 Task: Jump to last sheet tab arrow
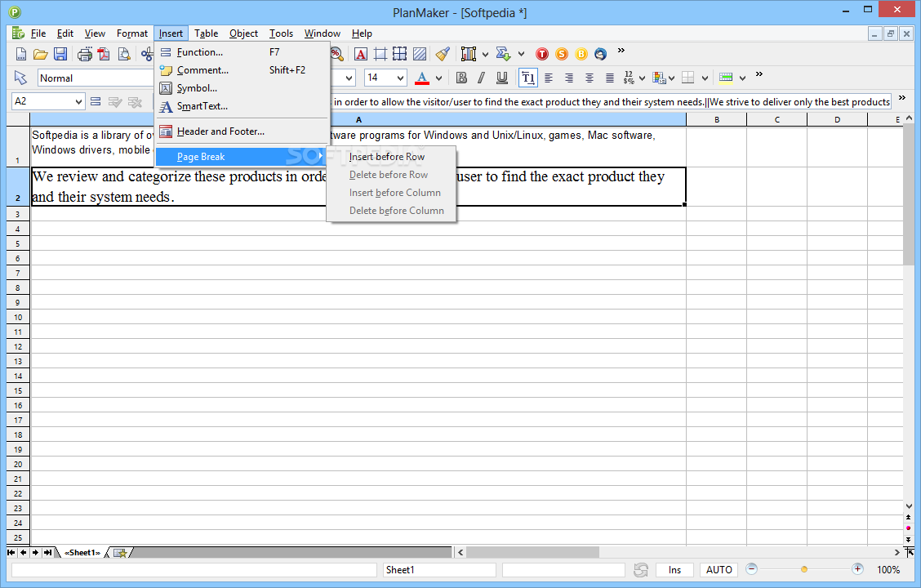[x=47, y=553]
